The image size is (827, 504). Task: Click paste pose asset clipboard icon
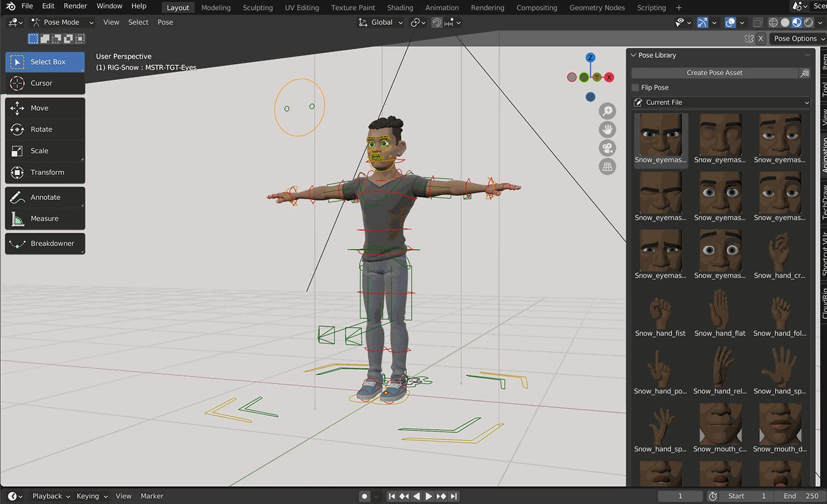pos(805,73)
